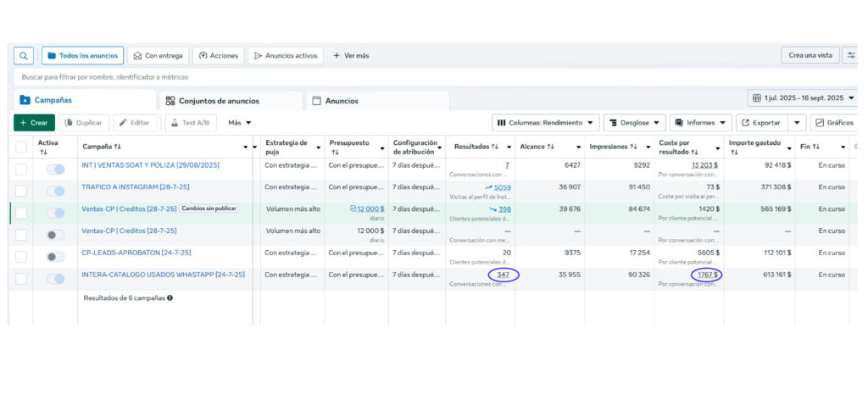Open the date range picker
This screenshot has height=395, width=868.
click(801, 98)
